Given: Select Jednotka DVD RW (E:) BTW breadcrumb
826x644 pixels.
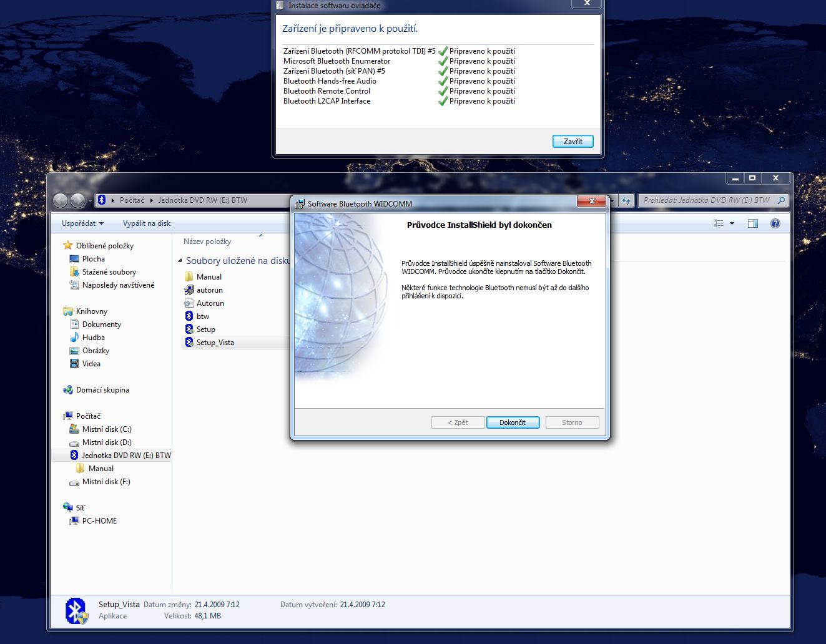Looking at the screenshot, I should tap(202, 200).
